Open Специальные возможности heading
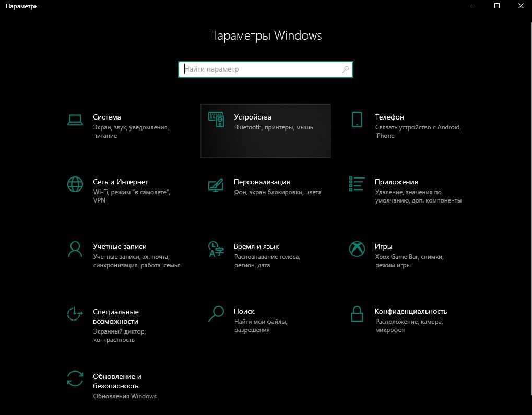 [116, 316]
